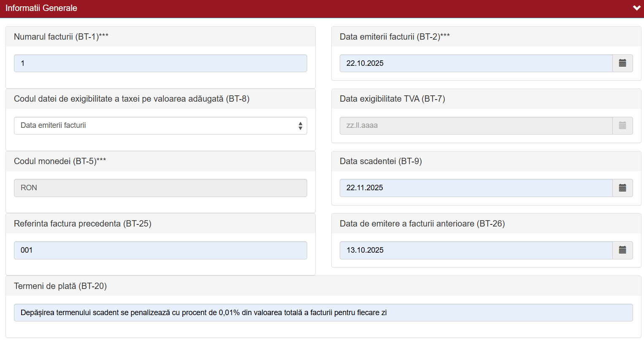The width and height of the screenshot is (644, 340).
Task: Click the Termeni de plată (BT-20) label
Action: click(x=60, y=286)
